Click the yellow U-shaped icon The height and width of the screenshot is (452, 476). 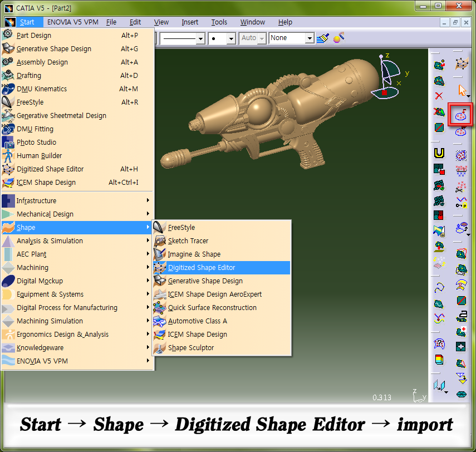click(439, 153)
